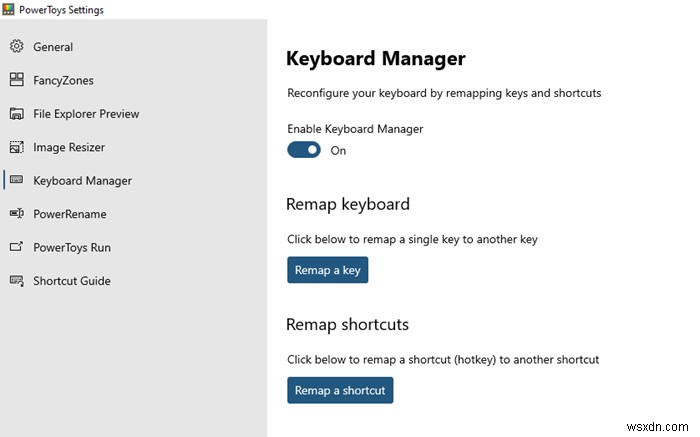This screenshot has width=700, height=437.
Task: Click the PowerToys Run icon
Action: point(16,247)
